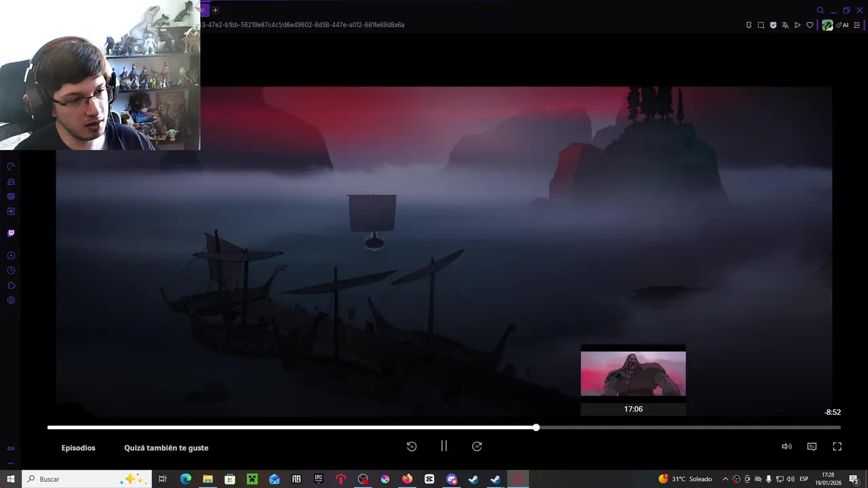868x488 pixels.
Task: Launch Microsoft Edge from taskbar
Action: pos(185,479)
